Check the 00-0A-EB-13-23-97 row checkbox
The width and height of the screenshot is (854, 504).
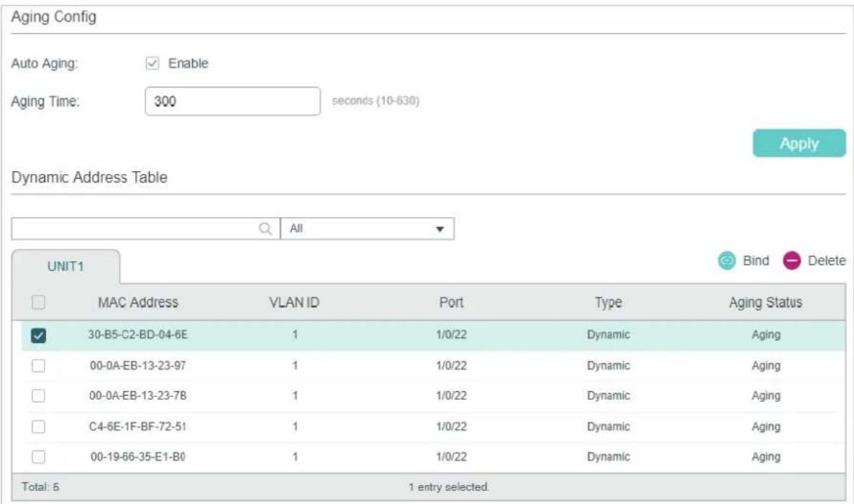(x=38, y=366)
